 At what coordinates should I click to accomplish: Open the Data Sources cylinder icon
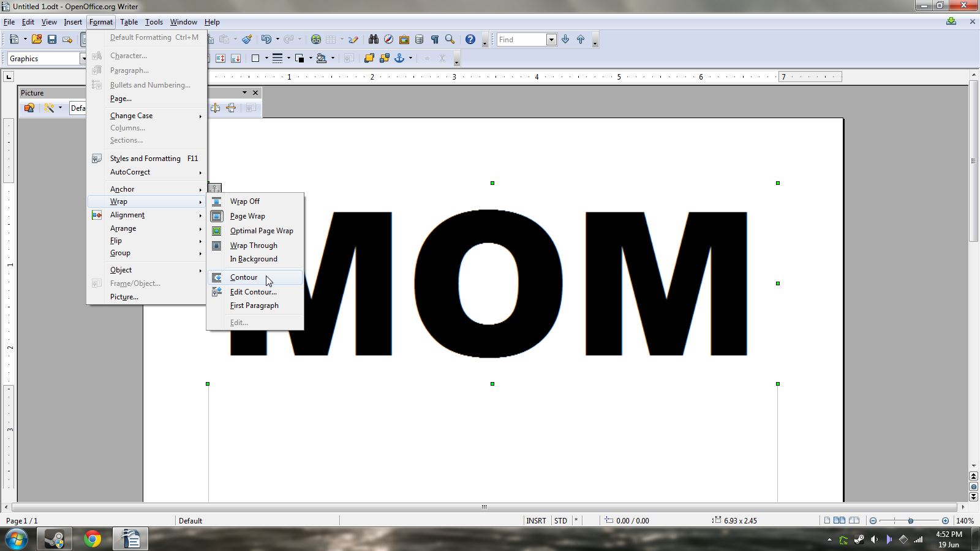click(420, 39)
